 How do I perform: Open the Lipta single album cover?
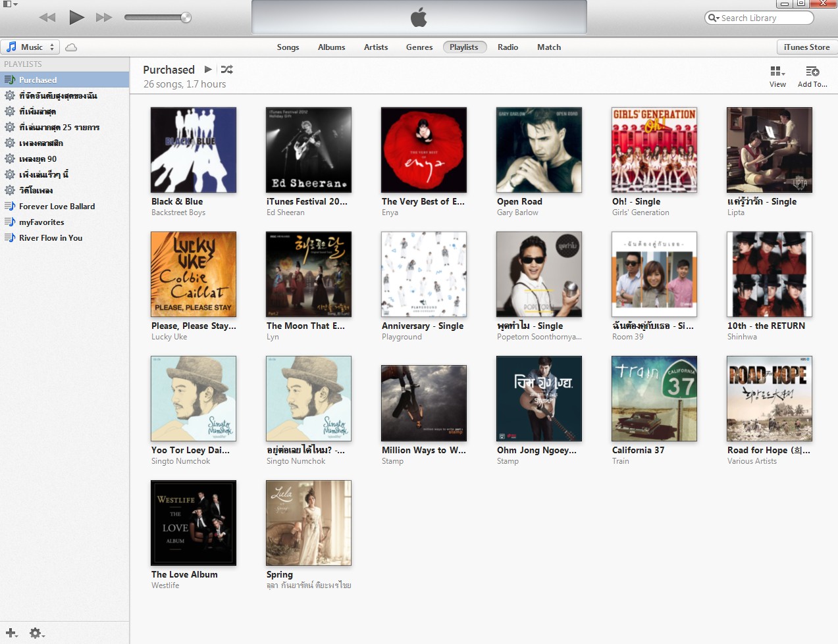click(x=770, y=150)
